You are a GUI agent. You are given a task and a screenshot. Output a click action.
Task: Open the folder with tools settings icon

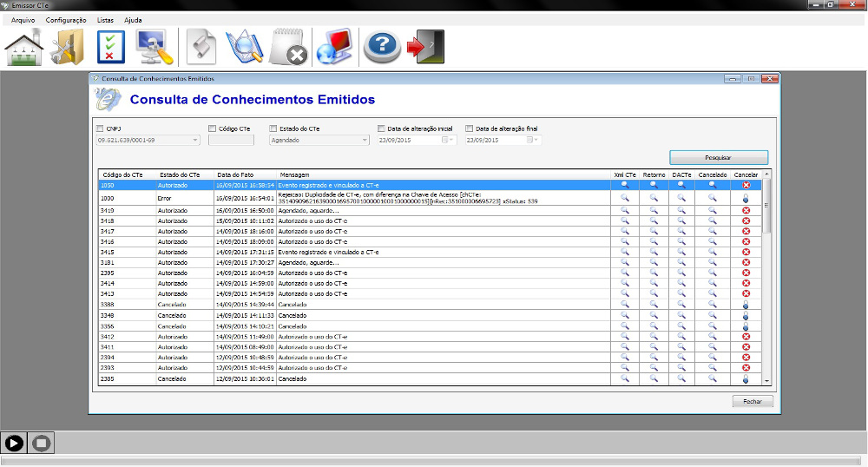67,48
